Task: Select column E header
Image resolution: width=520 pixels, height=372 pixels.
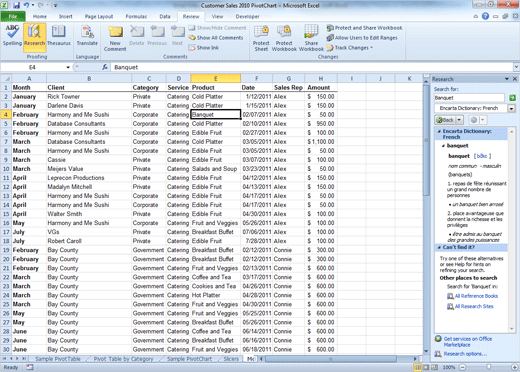Action: pos(216,79)
